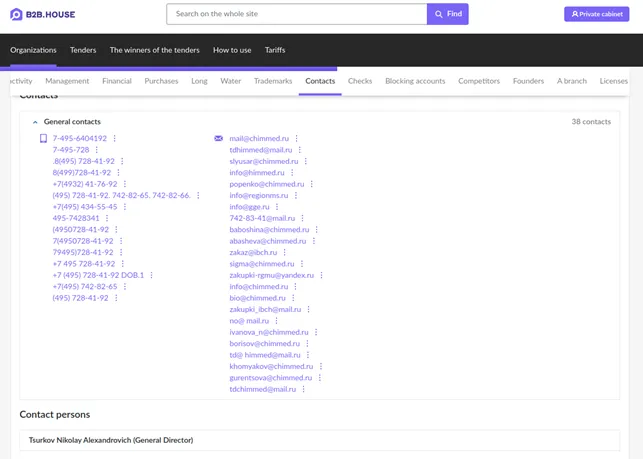Click the phone number 8(499)728-41-92
This screenshot has width=643, height=459.
pos(82,173)
